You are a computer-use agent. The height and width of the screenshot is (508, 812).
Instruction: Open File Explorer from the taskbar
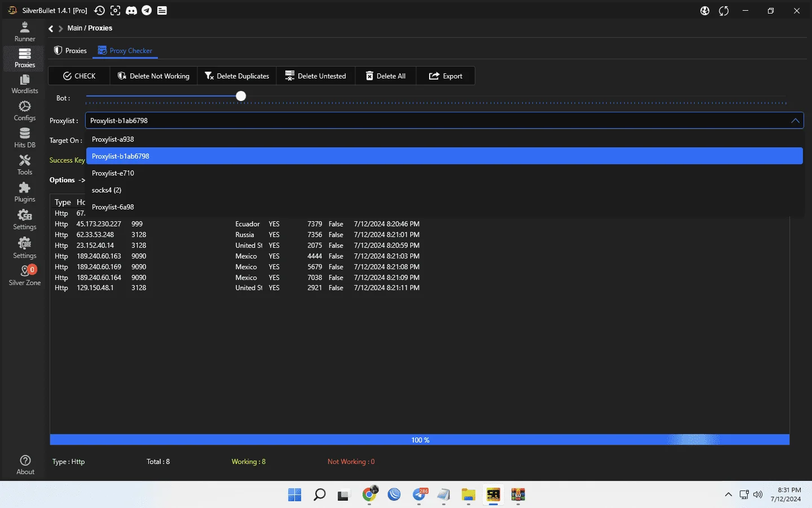(468, 495)
